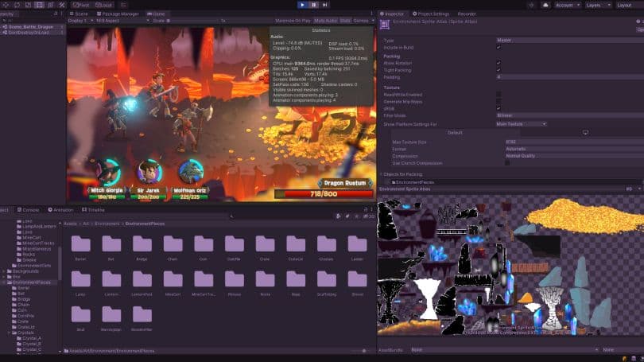Open the Crystals folder thumbnail in grid
Image resolution: width=644 pixels, height=362 pixels.
pyautogui.click(x=326, y=244)
